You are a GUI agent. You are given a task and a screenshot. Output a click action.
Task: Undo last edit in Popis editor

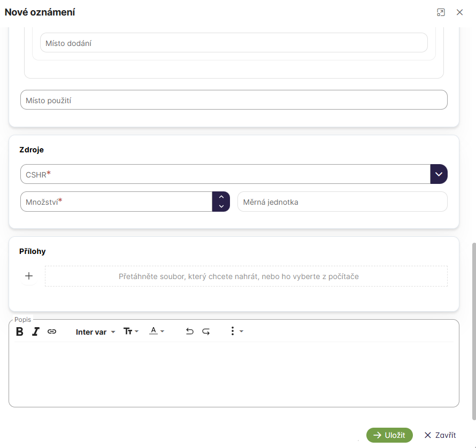(x=189, y=331)
